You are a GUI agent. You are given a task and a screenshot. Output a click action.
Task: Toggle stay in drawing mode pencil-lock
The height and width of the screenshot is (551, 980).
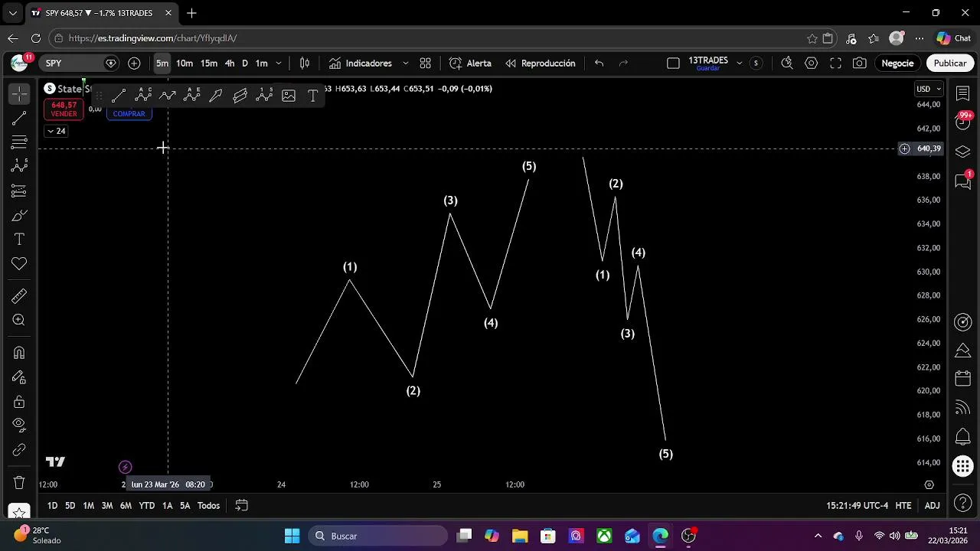[19, 377]
